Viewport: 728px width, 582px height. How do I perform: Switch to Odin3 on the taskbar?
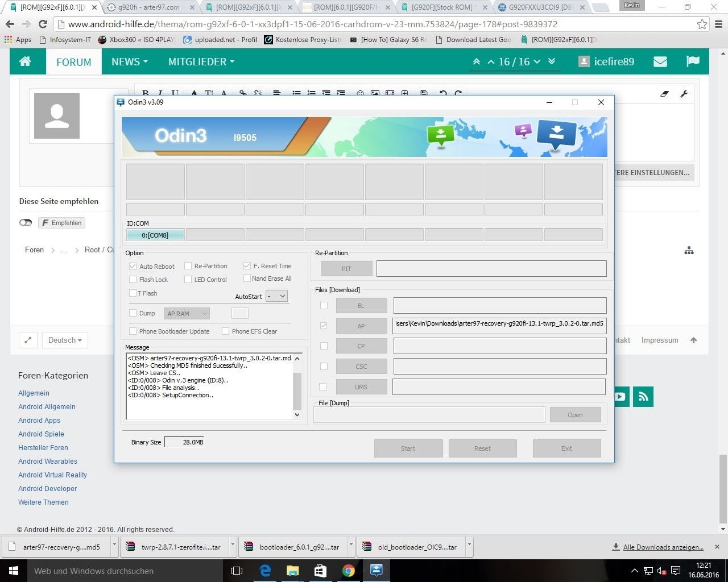(x=377, y=571)
